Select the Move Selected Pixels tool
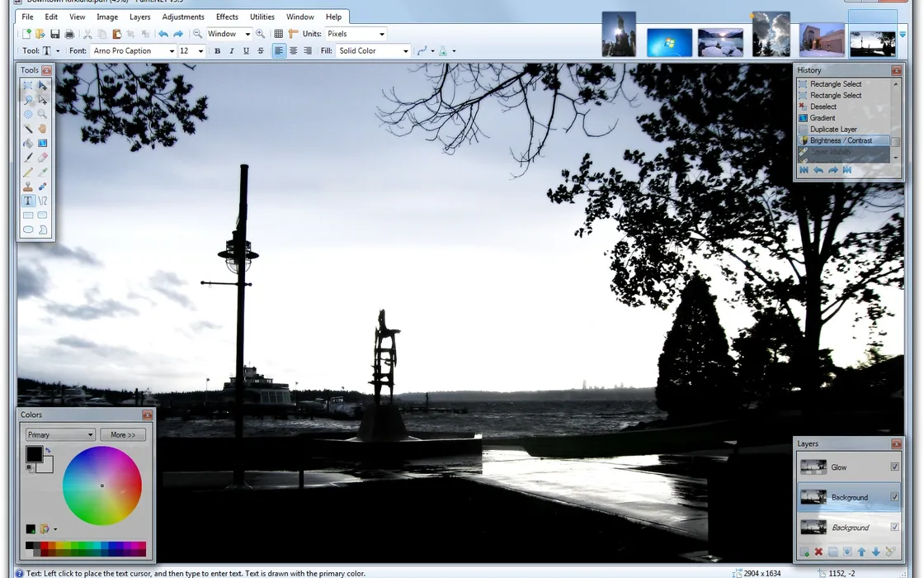This screenshot has width=924, height=578. tap(42, 86)
